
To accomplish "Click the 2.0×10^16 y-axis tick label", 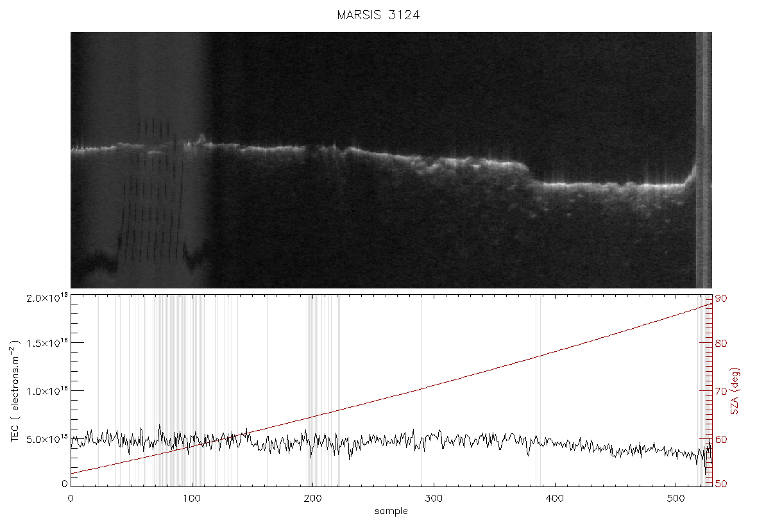I will point(47,298).
